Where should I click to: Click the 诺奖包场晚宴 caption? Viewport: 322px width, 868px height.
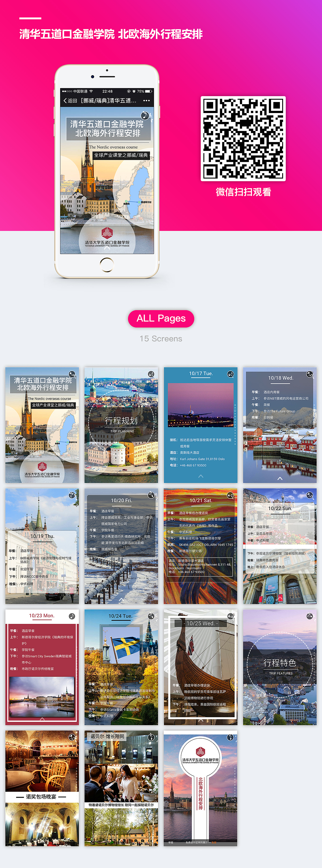point(41,797)
